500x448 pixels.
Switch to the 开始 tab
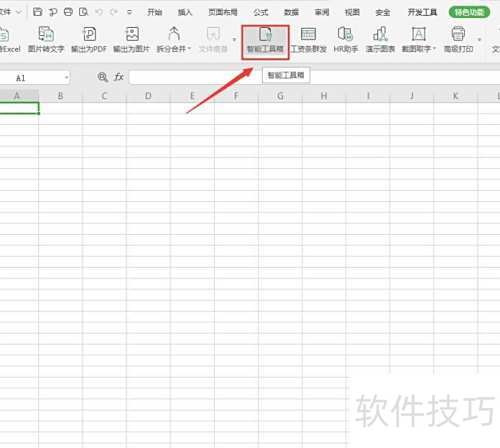[x=155, y=12]
